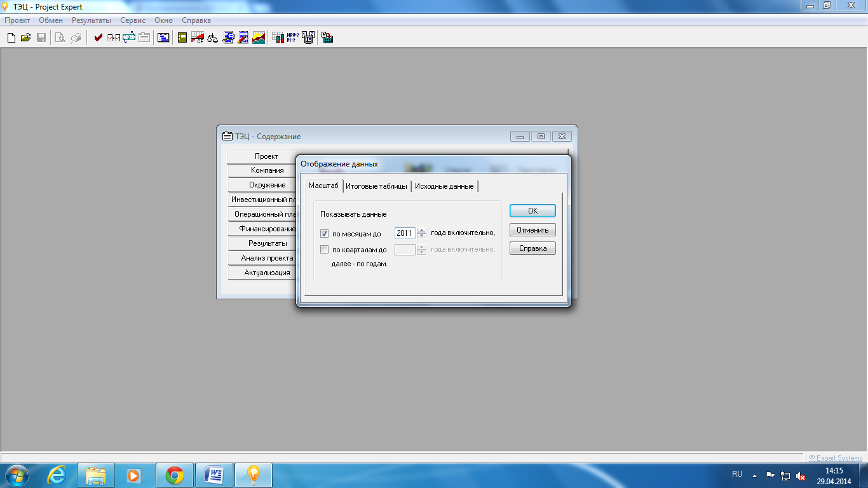Switch to the Масштаб tab

point(323,186)
